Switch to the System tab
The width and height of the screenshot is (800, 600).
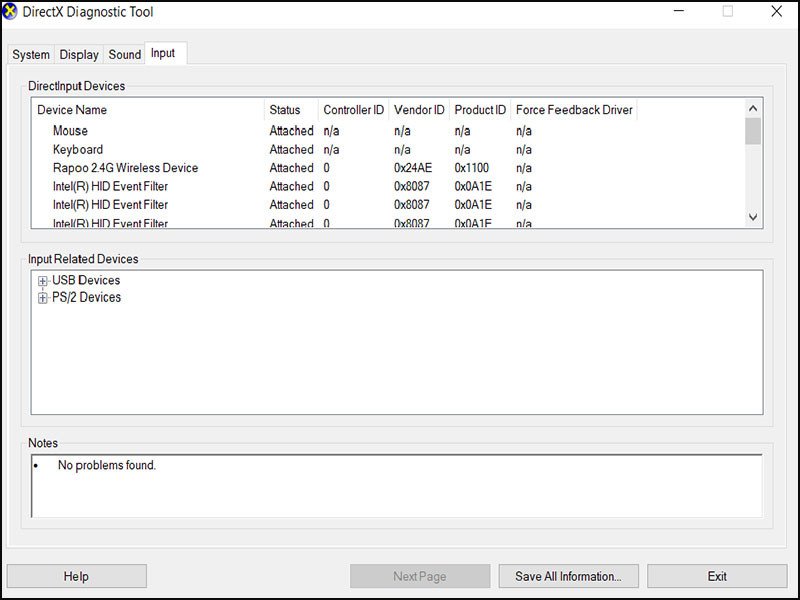(x=31, y=54)
